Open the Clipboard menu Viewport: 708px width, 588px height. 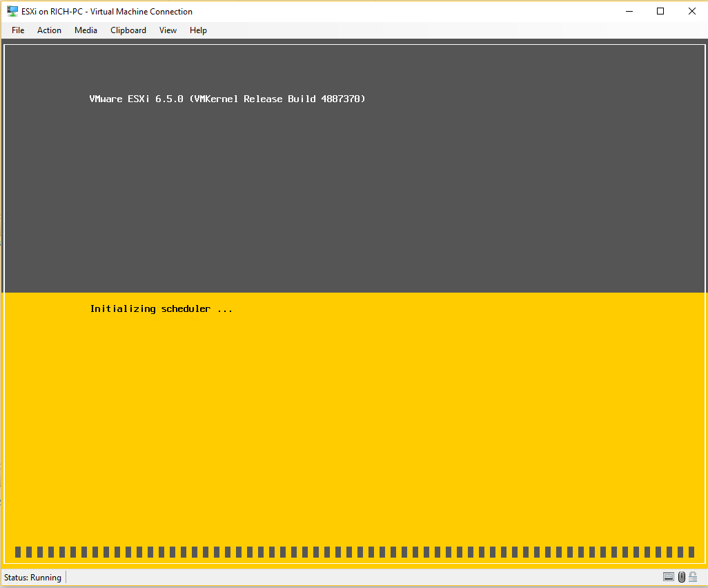pos(128,30)
